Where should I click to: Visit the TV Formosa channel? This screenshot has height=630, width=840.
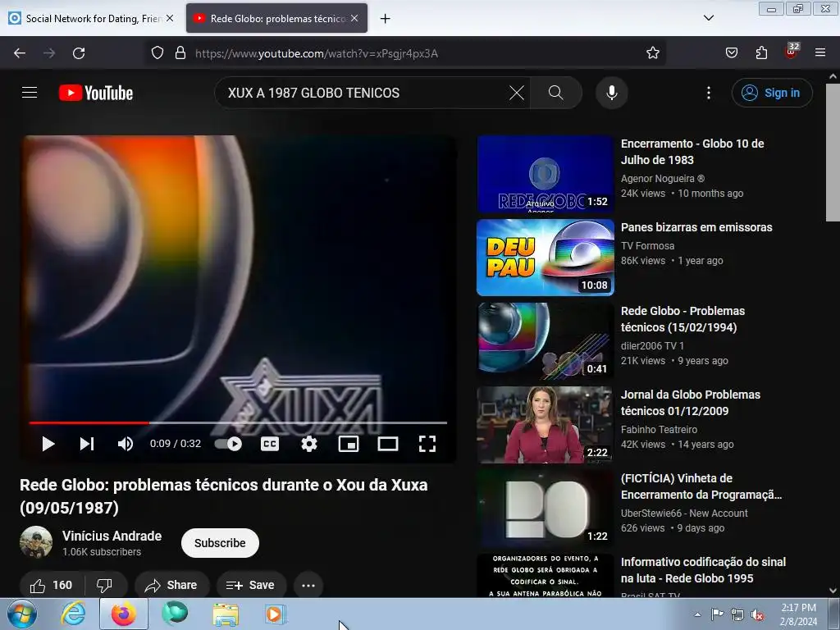click(x=647, y=246)
